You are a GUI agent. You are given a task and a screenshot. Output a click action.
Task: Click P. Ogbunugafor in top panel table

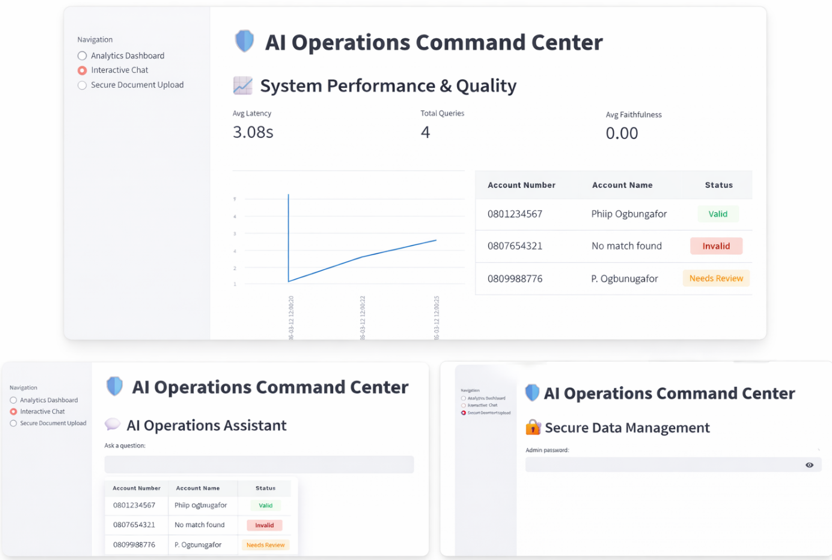click(x=625, y=279)
